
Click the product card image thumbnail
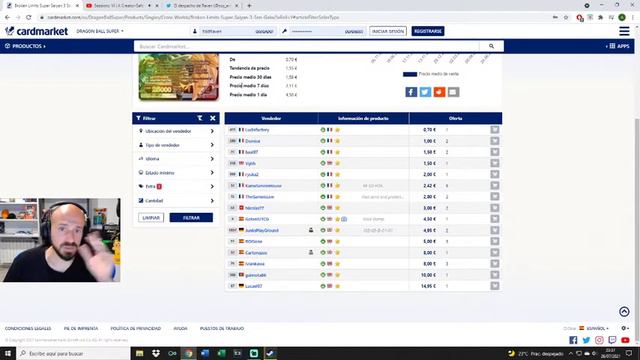point(179,77)
